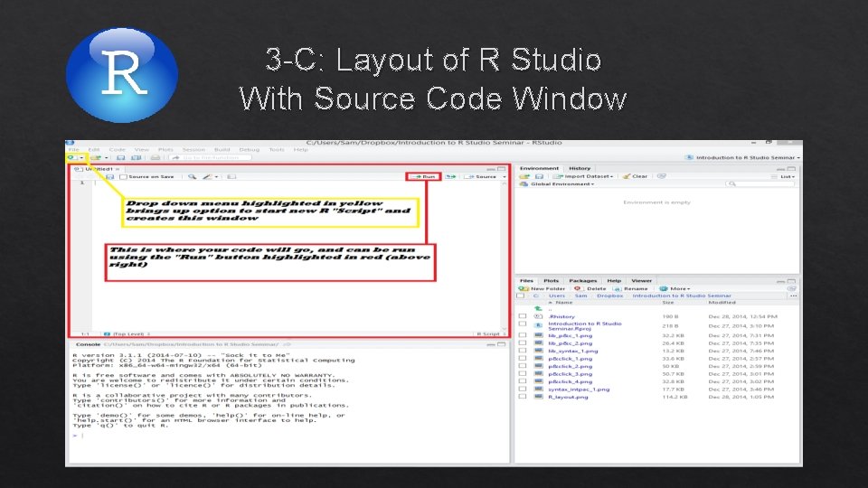Image resolution: width=868 pixels, height=488 pixels.
Task: Open the project dropdown Introduction to R Studio Seminar
Action: (x=742, y=157)
